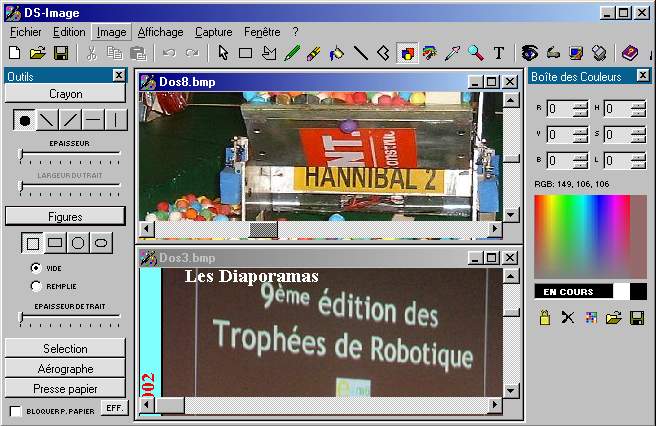Click the Selection button in Outils
Screen dimensions: 656x426
[x=65, y=349]
